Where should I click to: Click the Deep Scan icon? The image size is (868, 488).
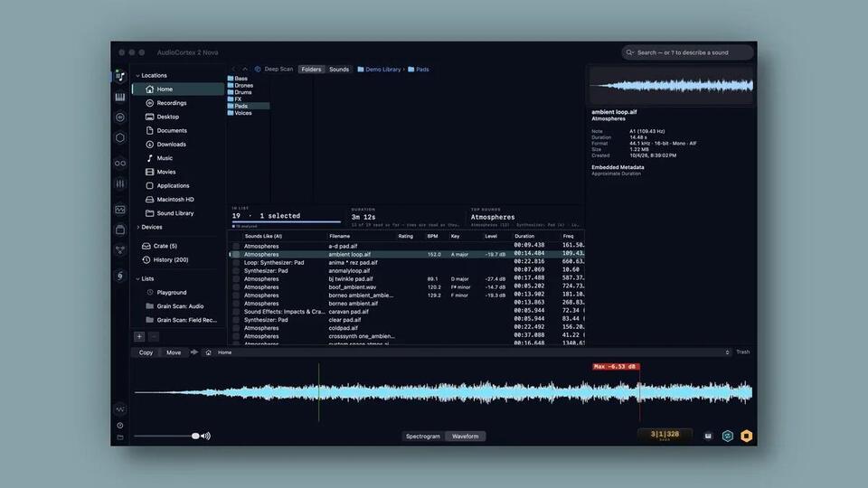tap(258, 70)
